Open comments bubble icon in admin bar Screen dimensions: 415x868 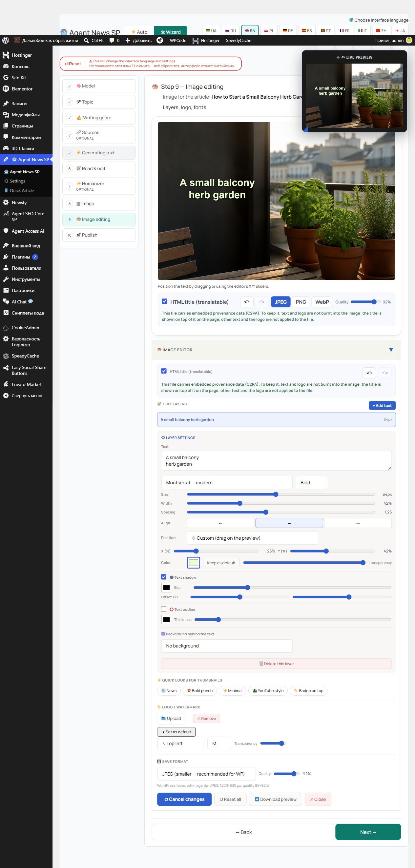click(x=112, y=40)
